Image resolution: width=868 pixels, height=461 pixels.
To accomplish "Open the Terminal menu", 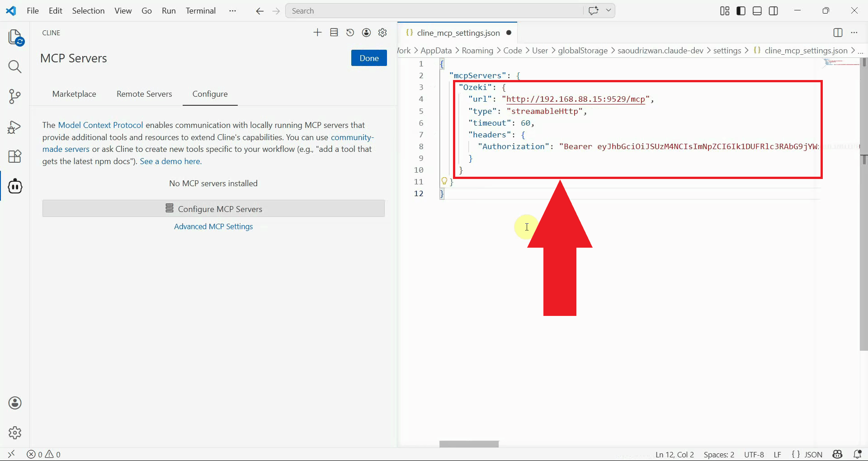I will click(201, 11).
